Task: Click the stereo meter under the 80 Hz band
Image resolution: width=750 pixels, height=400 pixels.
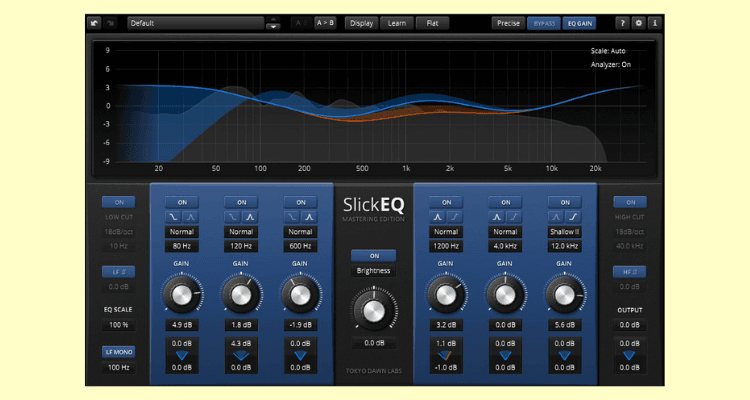Action: click(182, 356)
